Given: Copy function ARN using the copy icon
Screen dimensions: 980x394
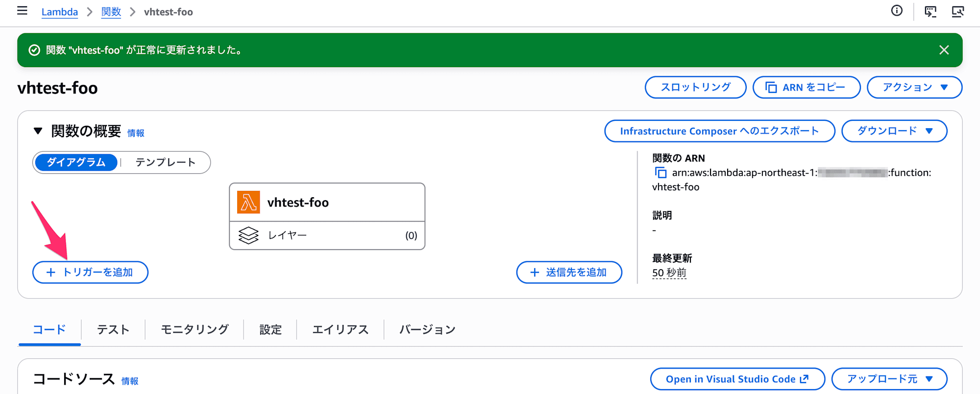Looking at the screenshot, I should tap(661, 173).
